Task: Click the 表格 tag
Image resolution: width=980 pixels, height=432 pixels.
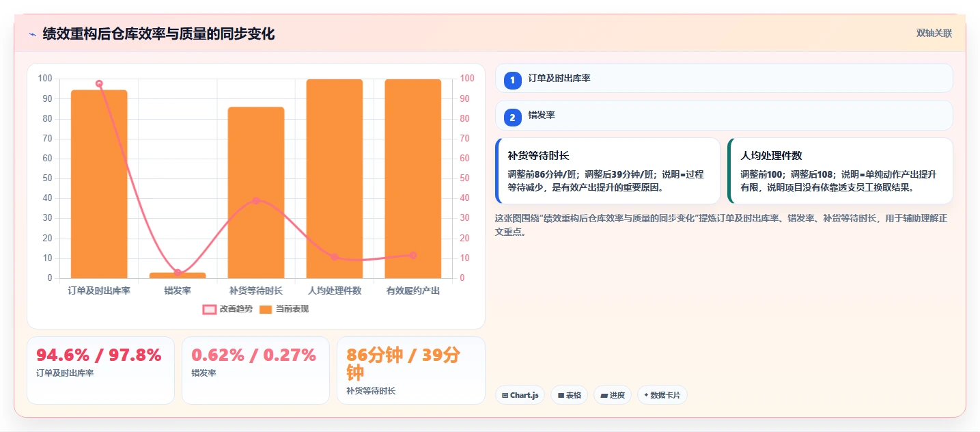Action: tap(569, 395)
